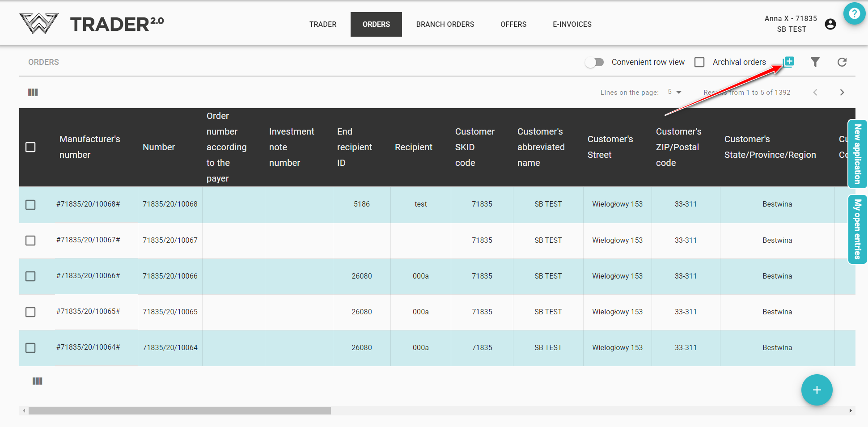This screenshot has height=427, width=868.
Task: Refresh the orders list
Action: 842,62
